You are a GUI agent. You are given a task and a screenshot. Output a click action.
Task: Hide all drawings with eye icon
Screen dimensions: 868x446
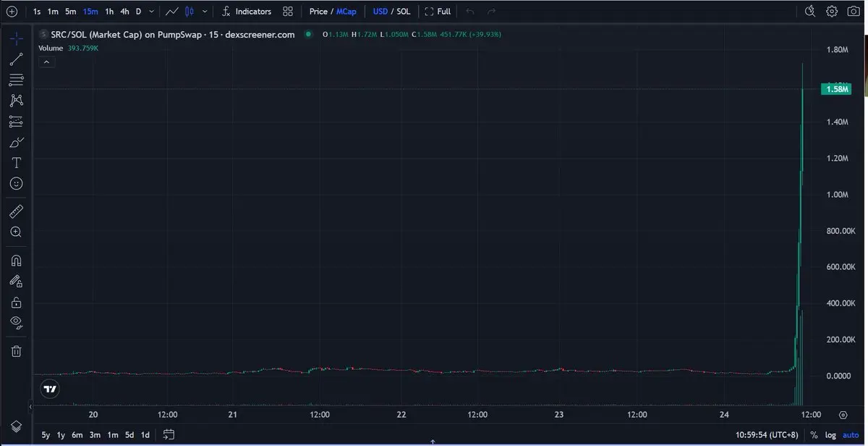(x=16, y=323)
